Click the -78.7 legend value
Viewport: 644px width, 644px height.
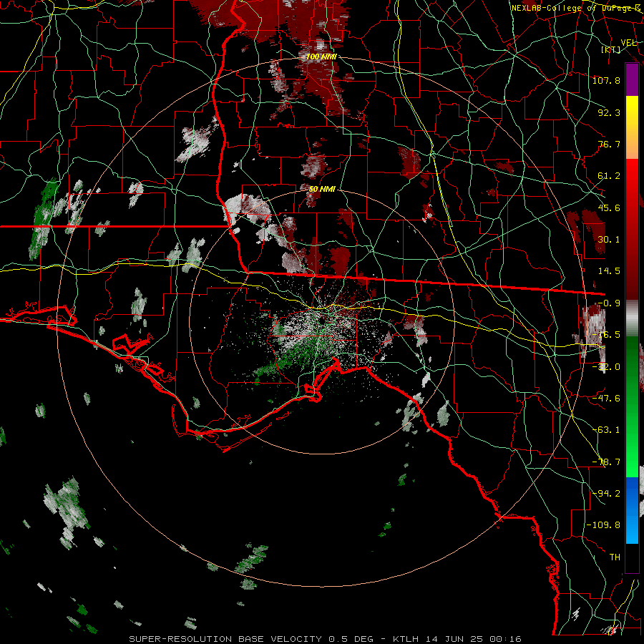606,462
